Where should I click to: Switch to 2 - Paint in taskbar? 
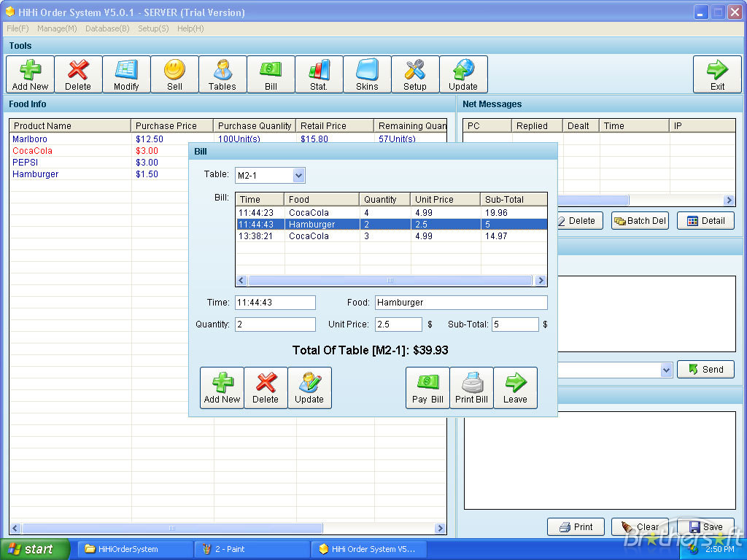pyautogui.click(x=252, y=549)
